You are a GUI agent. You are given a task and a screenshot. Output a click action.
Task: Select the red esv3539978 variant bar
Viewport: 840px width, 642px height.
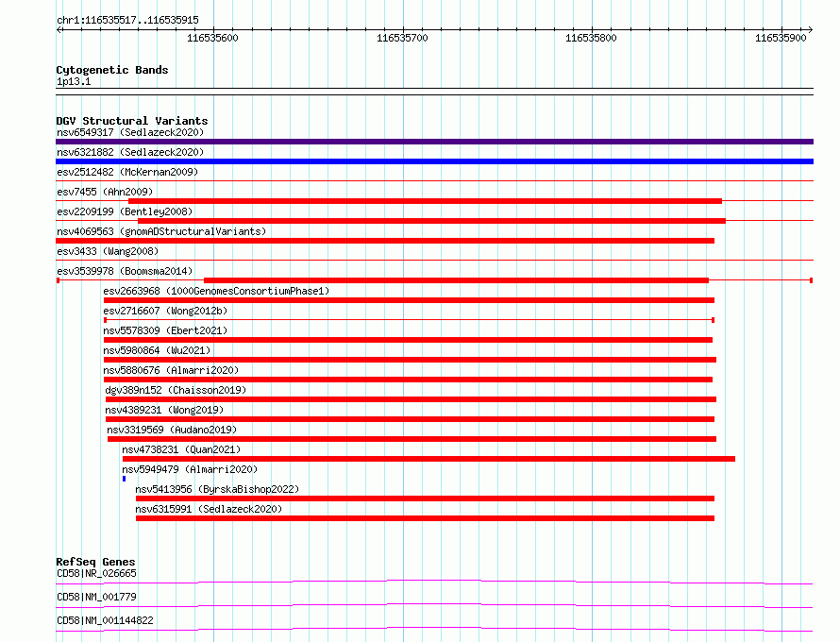[456, 280]
